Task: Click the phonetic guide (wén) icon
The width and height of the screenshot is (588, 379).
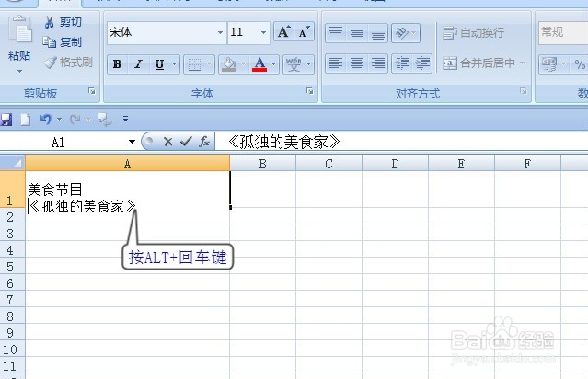Action: [x=294, y=64]
